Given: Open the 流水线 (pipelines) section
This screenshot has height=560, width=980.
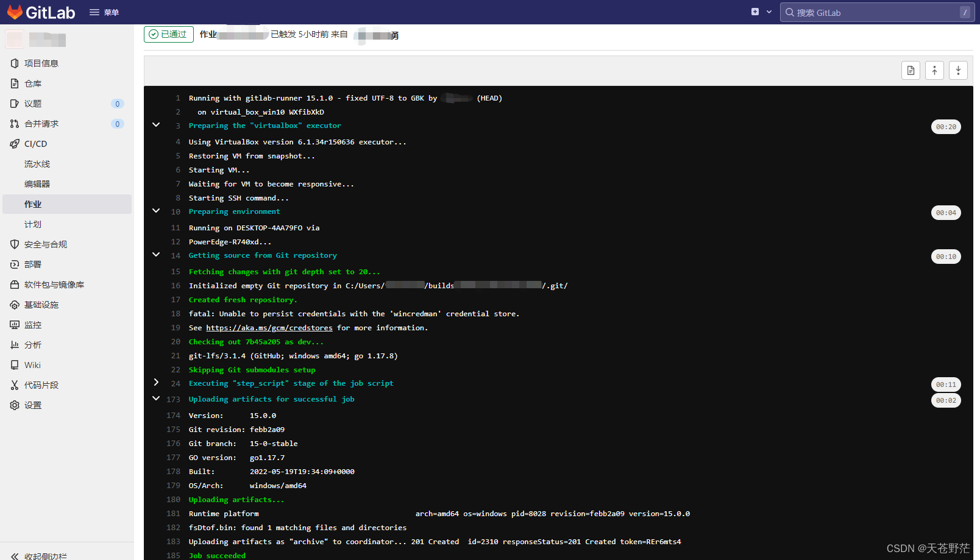Looking at the screenshot, I should (37, 163).
